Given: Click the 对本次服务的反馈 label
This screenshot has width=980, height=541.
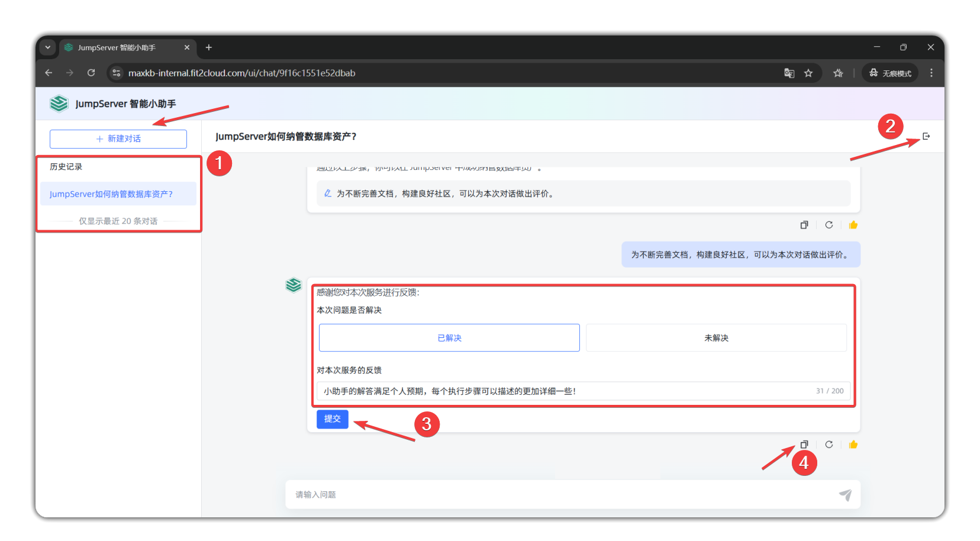Looking at the screenshot, I should (x=349, y=371).
